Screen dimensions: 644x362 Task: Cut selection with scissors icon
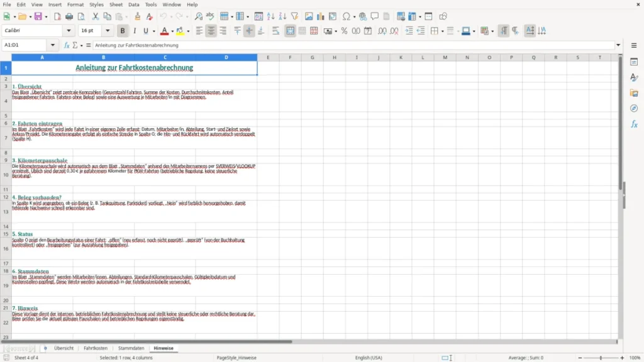[x=96, y=16]
